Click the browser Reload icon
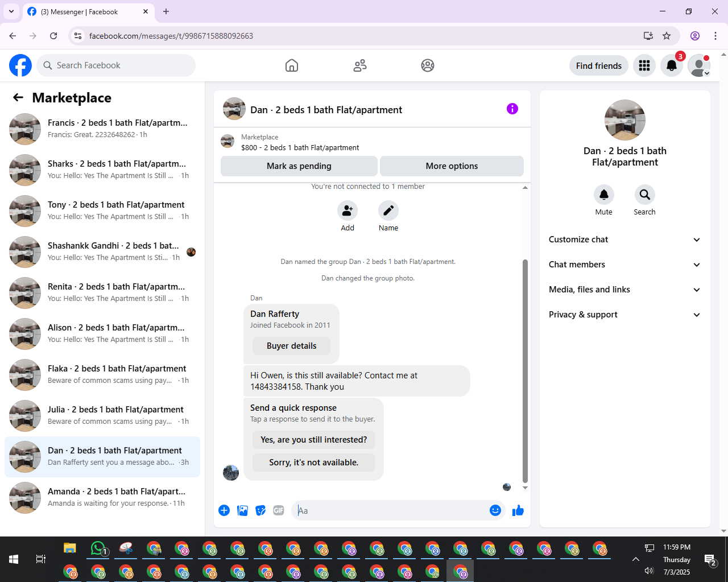This screenshot has width=728, height=582. pos(53,36)
